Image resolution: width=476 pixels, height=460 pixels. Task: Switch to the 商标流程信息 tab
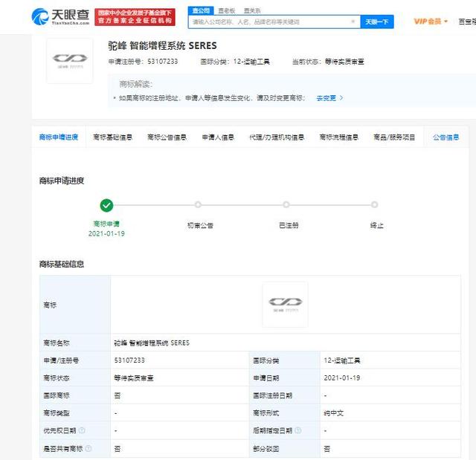click(339, 137)
